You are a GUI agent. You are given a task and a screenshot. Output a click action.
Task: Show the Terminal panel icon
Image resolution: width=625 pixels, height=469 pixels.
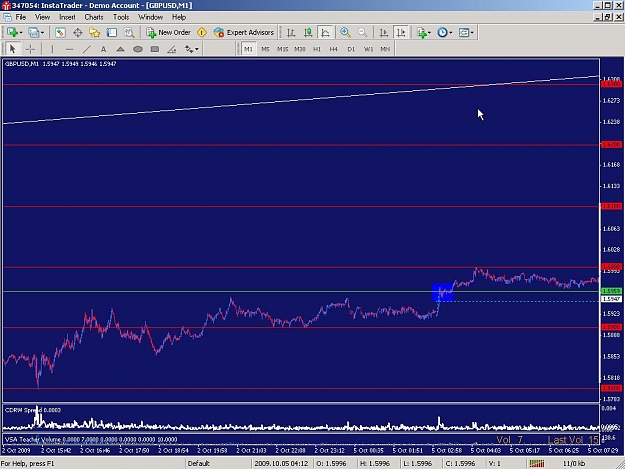click(112, 32)
